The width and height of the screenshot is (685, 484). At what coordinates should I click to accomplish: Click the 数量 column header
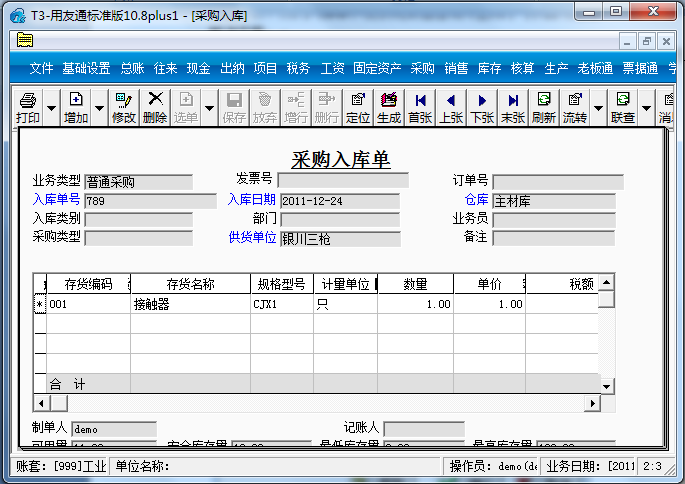415,284
